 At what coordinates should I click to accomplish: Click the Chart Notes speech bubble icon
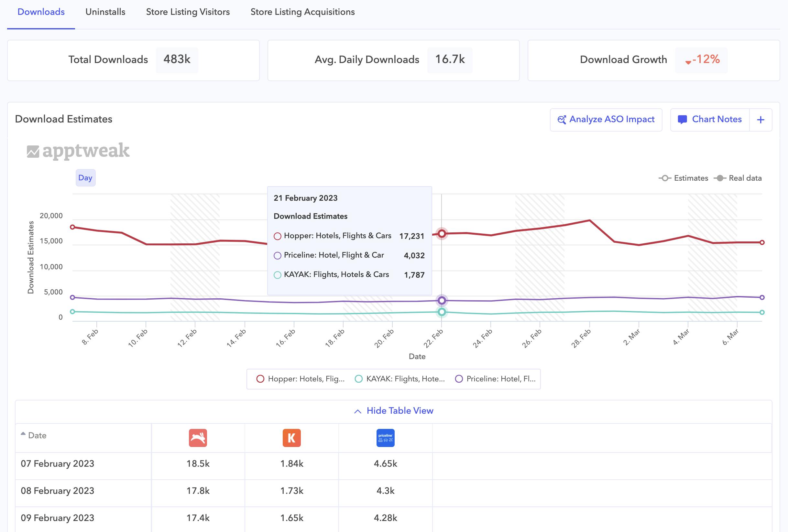pos(682,120)
